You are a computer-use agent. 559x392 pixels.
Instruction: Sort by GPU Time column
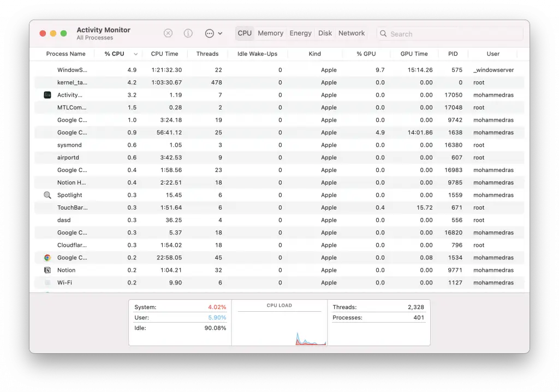414,54
